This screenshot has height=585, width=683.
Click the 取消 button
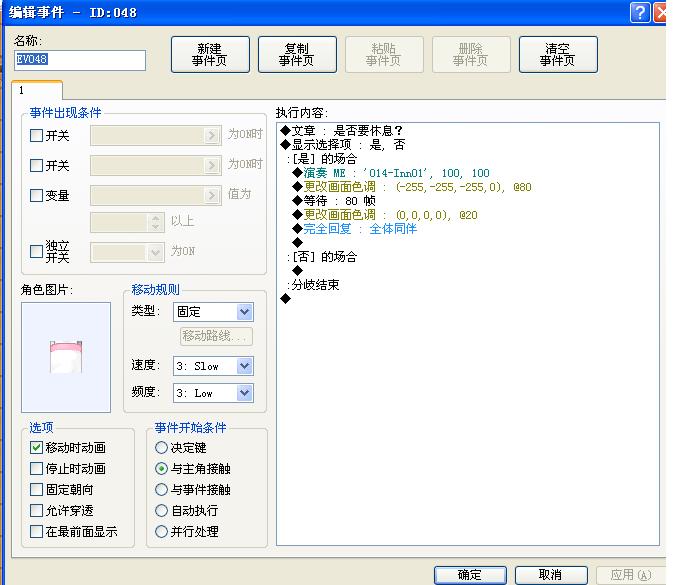coord(551,575)
